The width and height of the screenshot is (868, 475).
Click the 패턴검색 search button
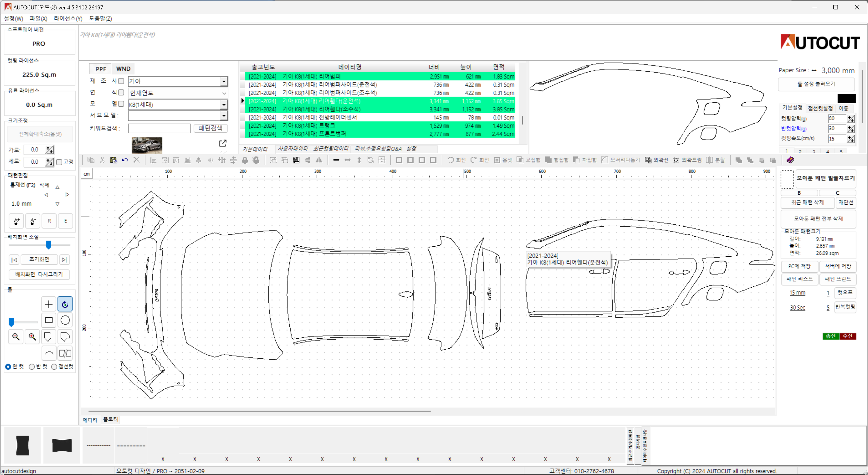[212, 129]
